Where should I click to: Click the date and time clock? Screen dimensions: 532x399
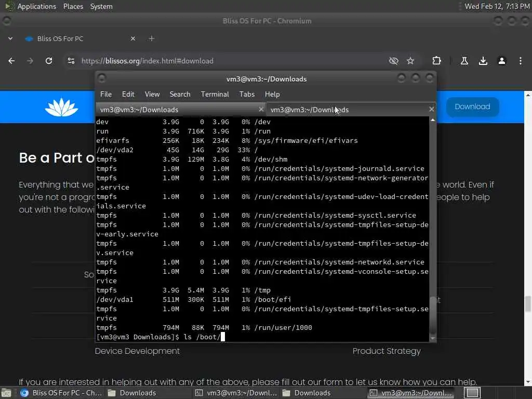pos(497,6)
